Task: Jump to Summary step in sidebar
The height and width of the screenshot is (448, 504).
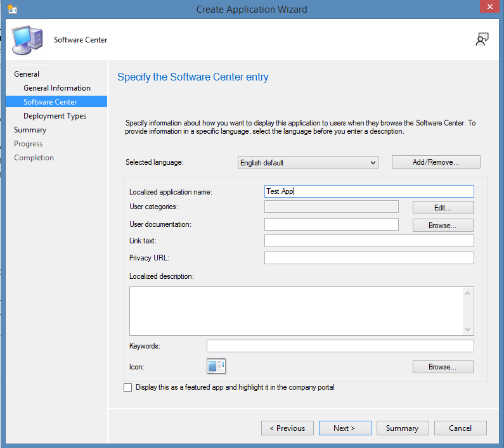Action: click(30, 130)
